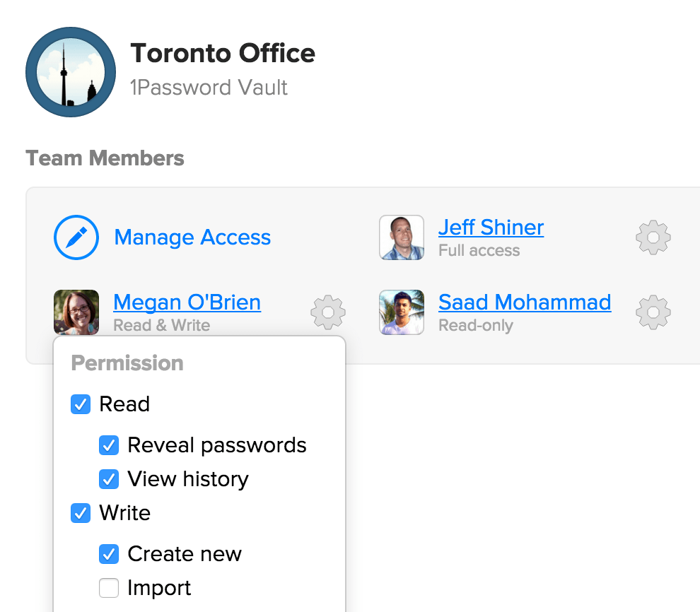
Task: Open Saad Mohammad's gear settings
Action: tap(653, 312)
